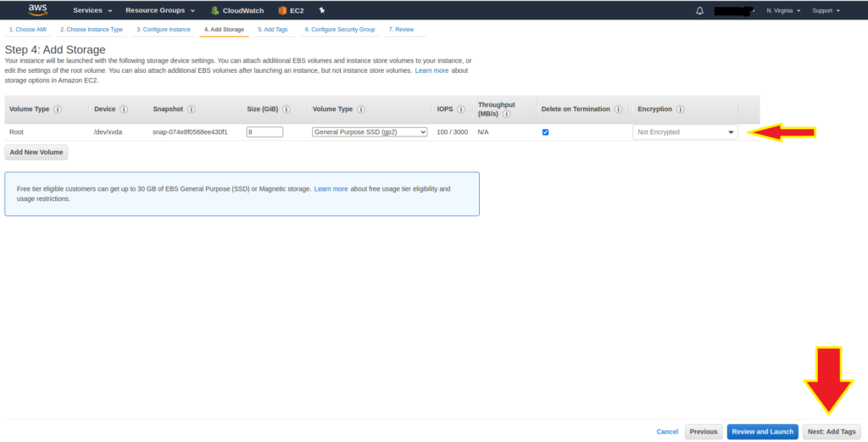
Task: Toggle Delete on Termination checkbox
Action: [546, 132]
